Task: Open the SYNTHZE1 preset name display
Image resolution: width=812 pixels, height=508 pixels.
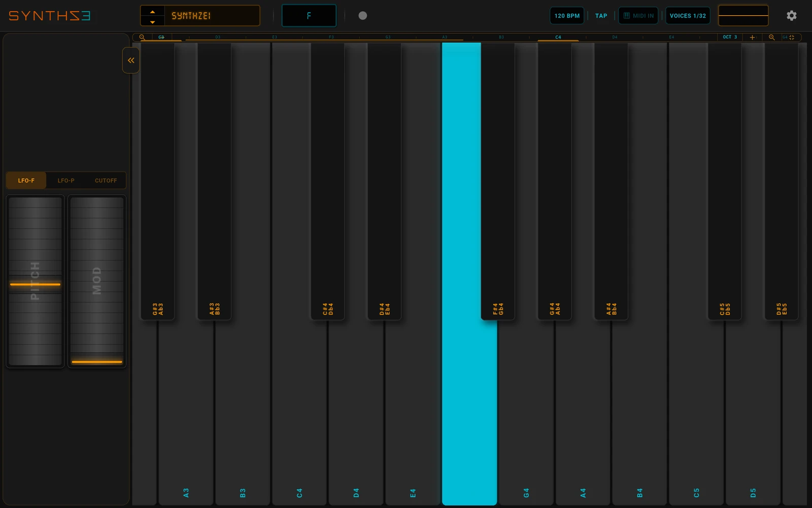Action: click(212, 16)
